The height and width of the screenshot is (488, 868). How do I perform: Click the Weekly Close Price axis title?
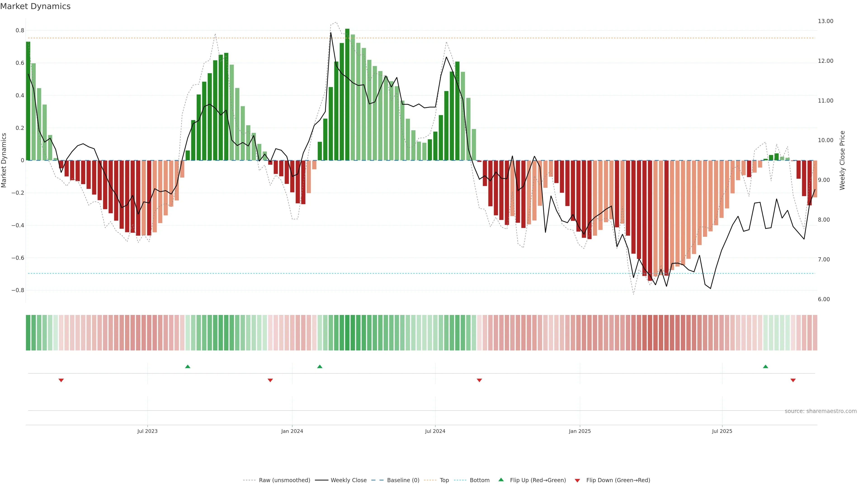pyautogui.click(x=842, y=160)
